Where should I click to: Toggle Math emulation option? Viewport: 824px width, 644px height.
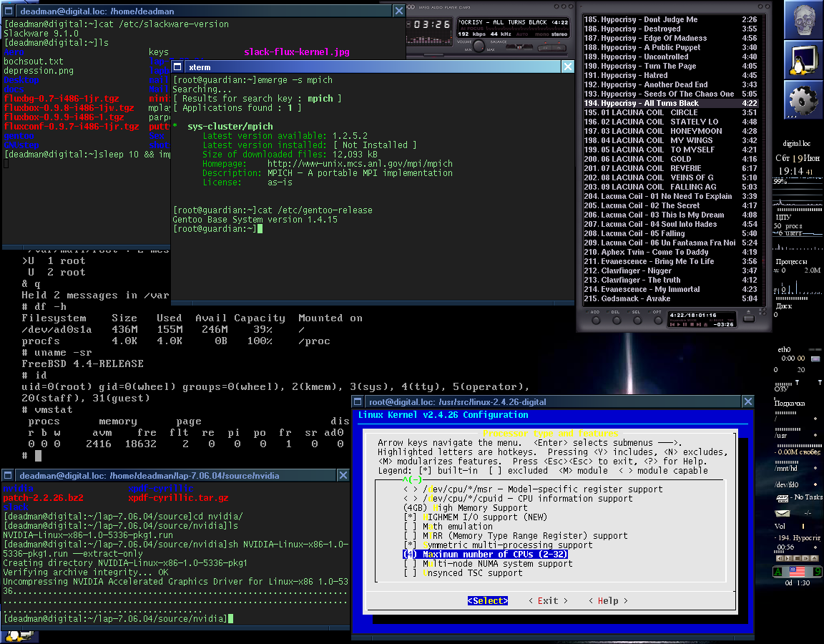(x=448, y=527)
